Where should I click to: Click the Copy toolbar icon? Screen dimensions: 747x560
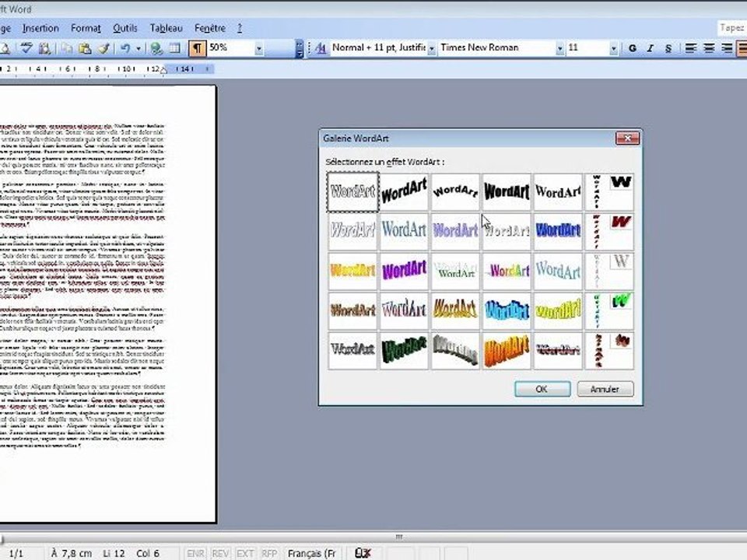point(67,48)
